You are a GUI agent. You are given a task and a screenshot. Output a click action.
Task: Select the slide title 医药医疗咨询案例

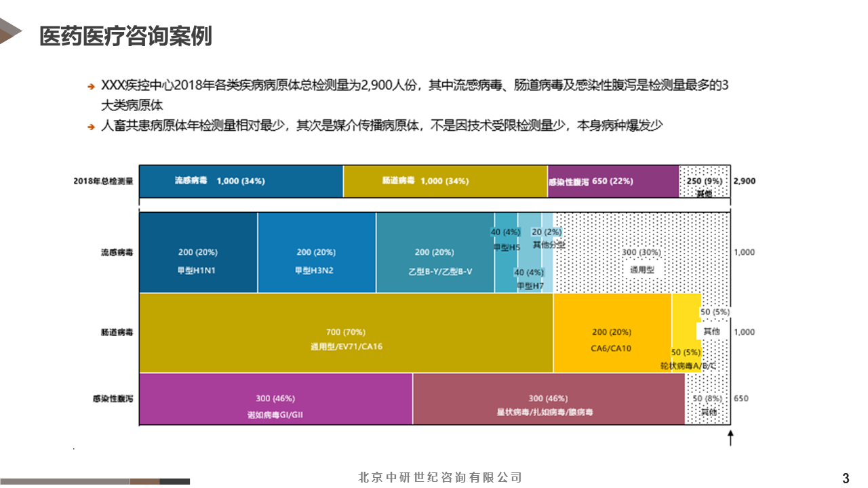[125, 36]
